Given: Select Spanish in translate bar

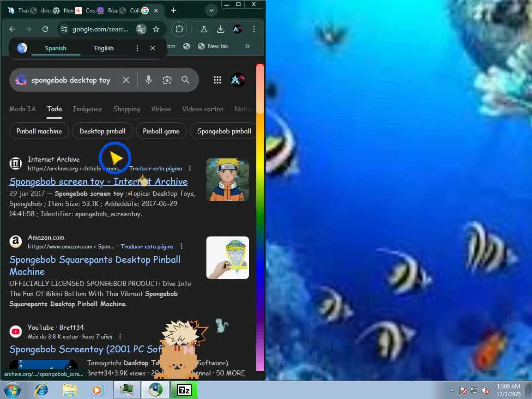Looking at the screenshot, I should pyautogui.click(x=55, y=48).
